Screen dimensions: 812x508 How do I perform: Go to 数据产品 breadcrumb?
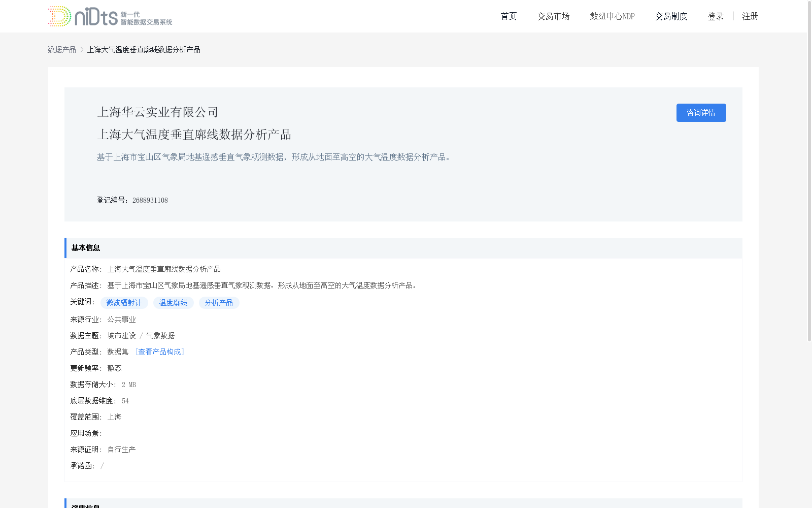pyautogui.click(x=62, y=49)
